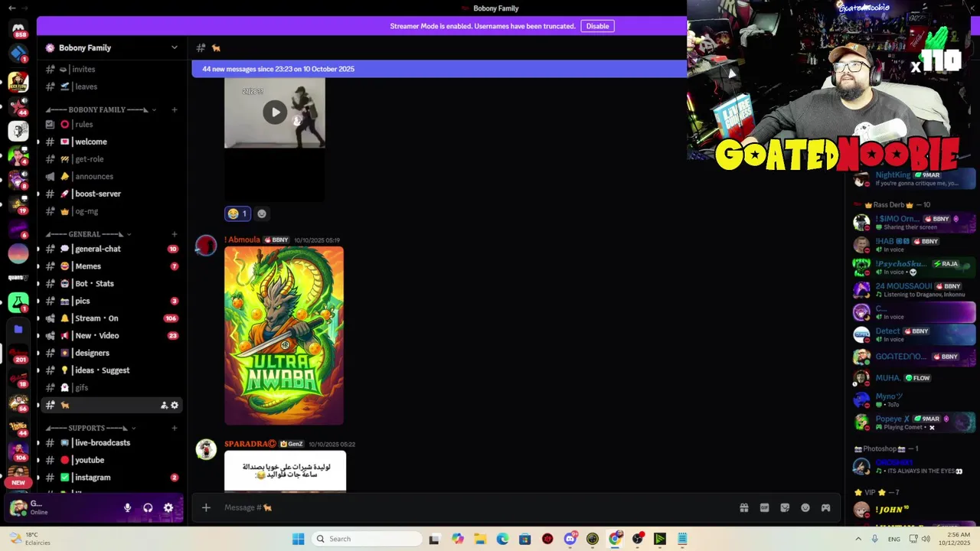Add channel to BOBONY FAMILY category

point(175,109)
